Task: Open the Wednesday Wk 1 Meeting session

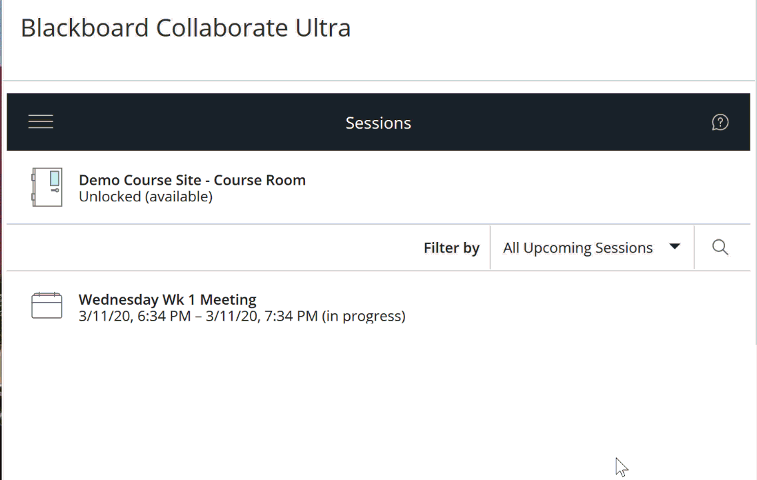Action: 168,299
